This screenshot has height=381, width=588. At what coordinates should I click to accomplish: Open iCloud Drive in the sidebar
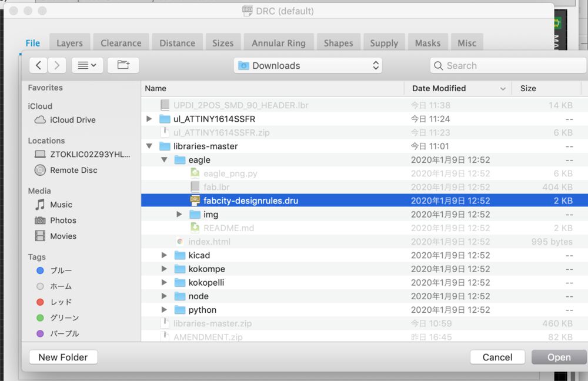[65, 120]
